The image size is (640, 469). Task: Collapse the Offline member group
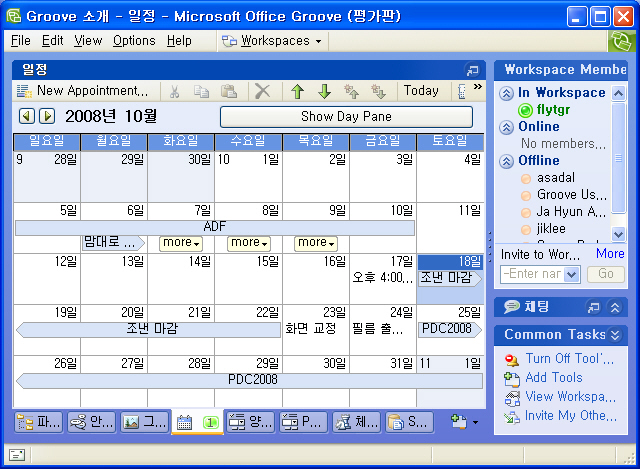click(506, 162)
